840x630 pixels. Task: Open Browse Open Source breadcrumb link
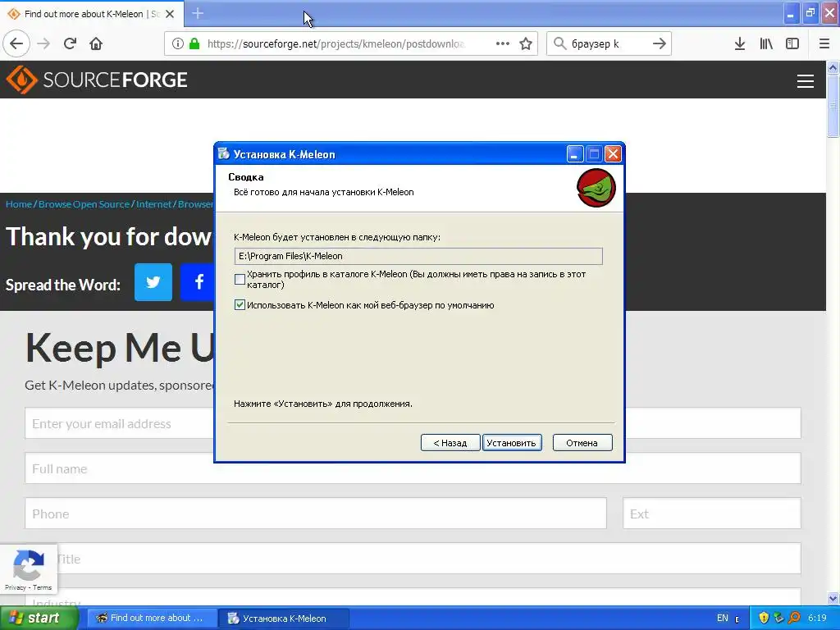pos(84,204)
